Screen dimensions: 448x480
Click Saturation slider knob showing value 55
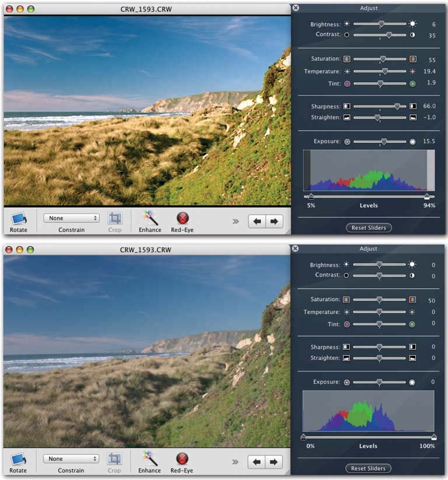click(x=383, y=59)
